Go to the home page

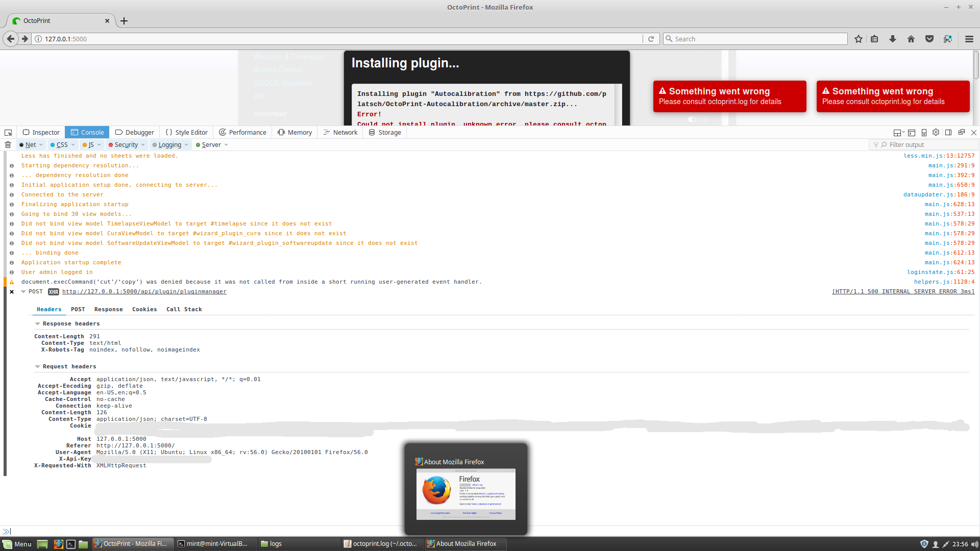pos(911,38)
